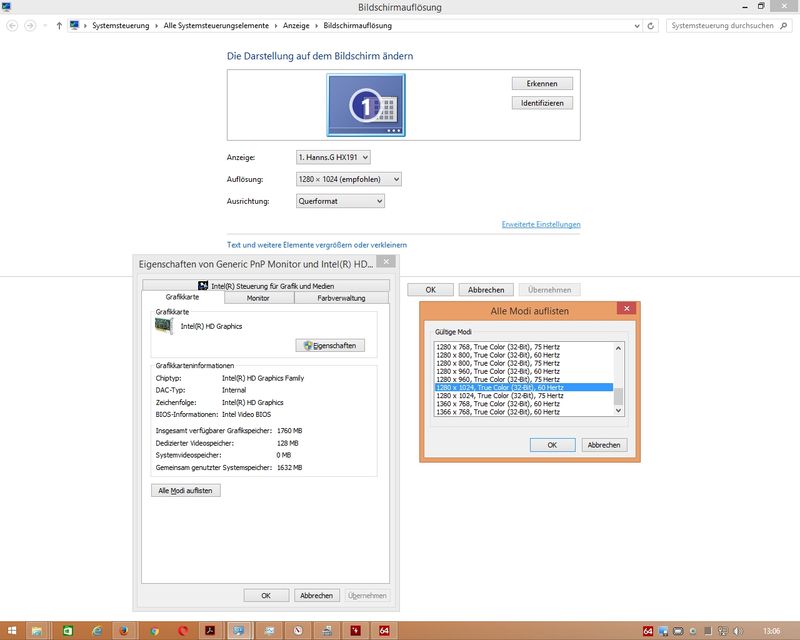
Task: Click the graphics card icon beside Intel(R) HD Graphics
Action: pyautogui.click(x=164, y=326)
